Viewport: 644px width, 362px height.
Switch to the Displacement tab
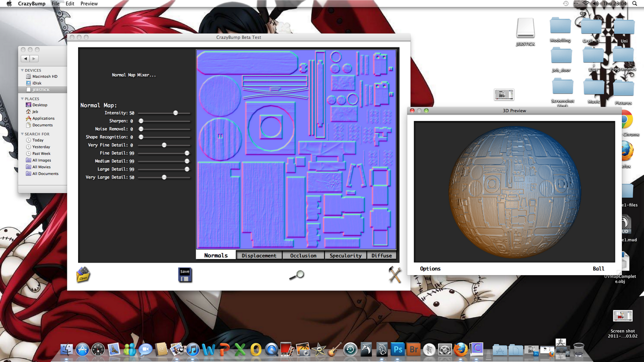[x=259, y=255]
